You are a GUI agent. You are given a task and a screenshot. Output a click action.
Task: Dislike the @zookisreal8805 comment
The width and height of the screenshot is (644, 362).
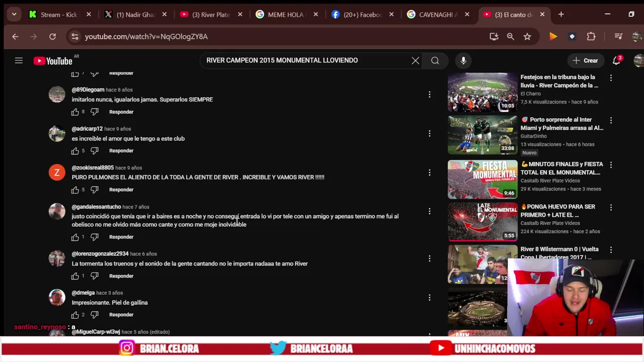[95, 190]
